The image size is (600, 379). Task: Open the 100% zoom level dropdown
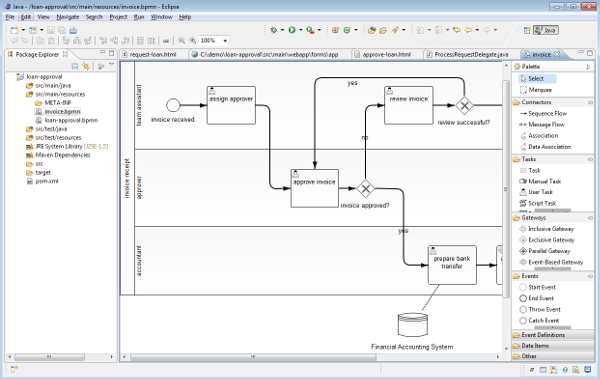225,41
